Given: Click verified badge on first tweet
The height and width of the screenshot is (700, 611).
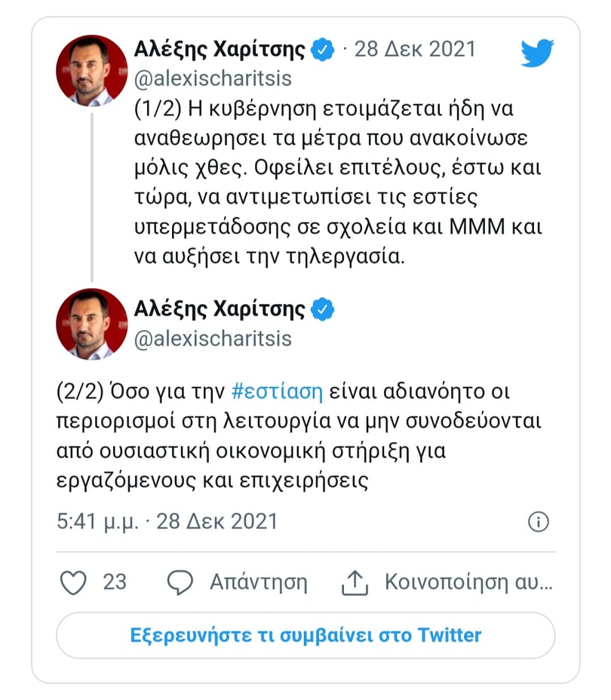Looking at the screenshot, I should point(322,50).
